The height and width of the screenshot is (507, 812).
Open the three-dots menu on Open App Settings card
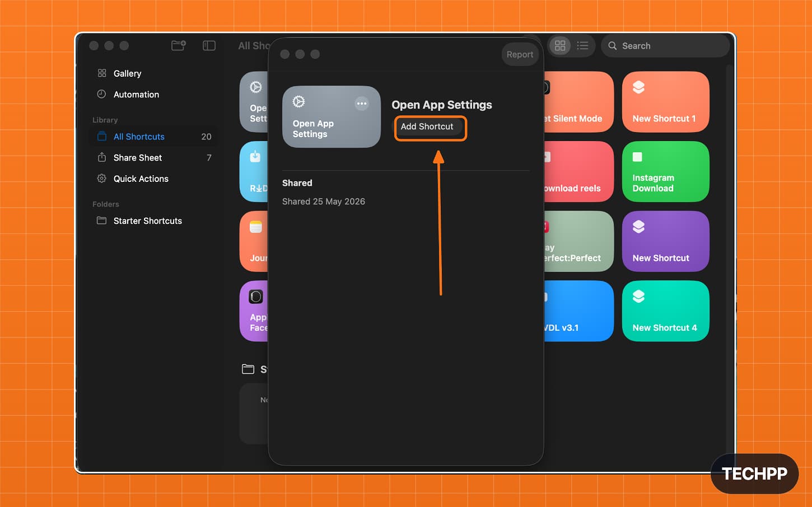(362, 103)
